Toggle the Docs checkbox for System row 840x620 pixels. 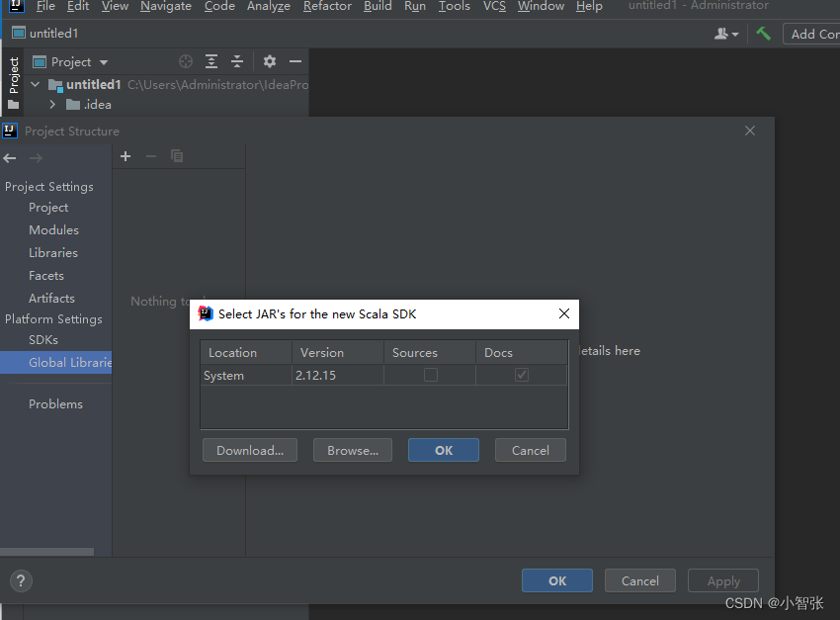point(522,375)
